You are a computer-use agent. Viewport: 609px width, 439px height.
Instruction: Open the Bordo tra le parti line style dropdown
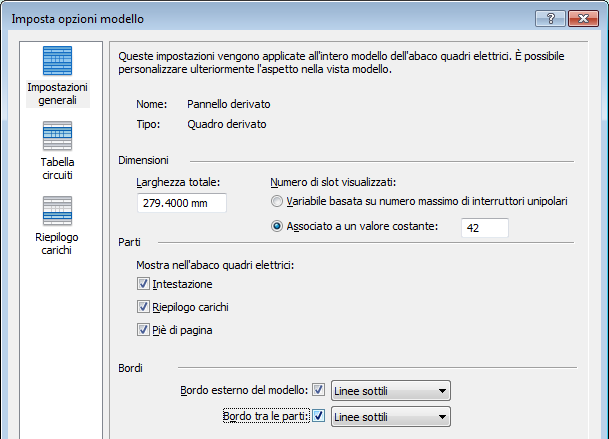tap(391, 416)
